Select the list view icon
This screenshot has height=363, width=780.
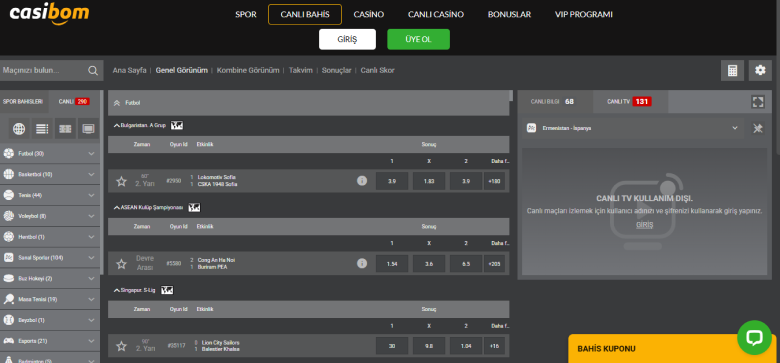[42, 129]
